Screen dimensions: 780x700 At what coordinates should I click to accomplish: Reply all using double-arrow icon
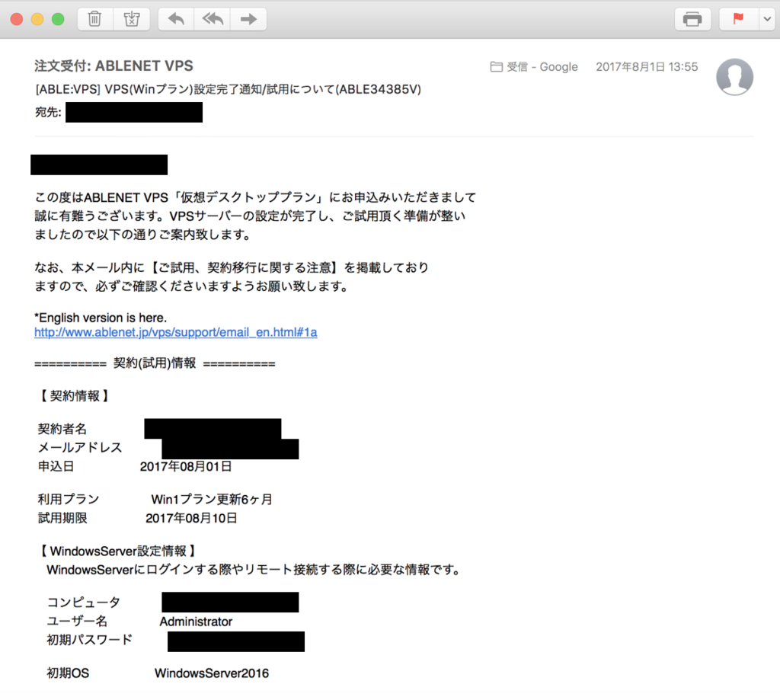tap(213, 19)
